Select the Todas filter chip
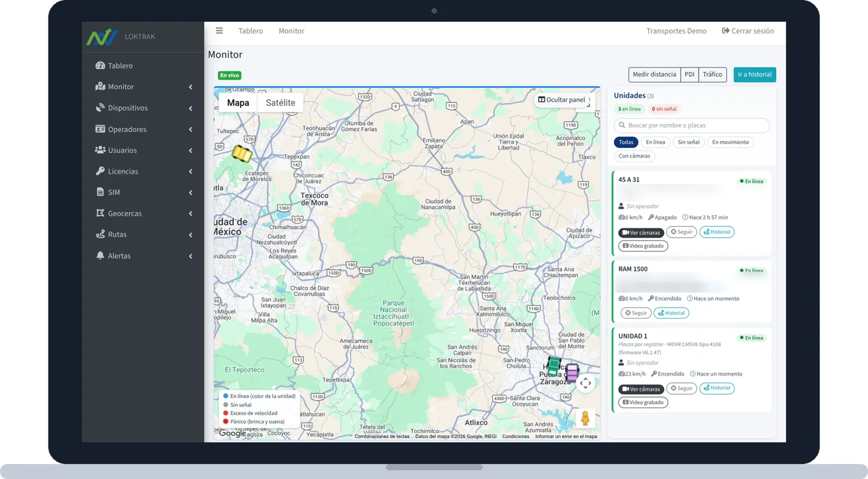Image resolution: width=868 pixels, height=479 pixels. (626, 142)
